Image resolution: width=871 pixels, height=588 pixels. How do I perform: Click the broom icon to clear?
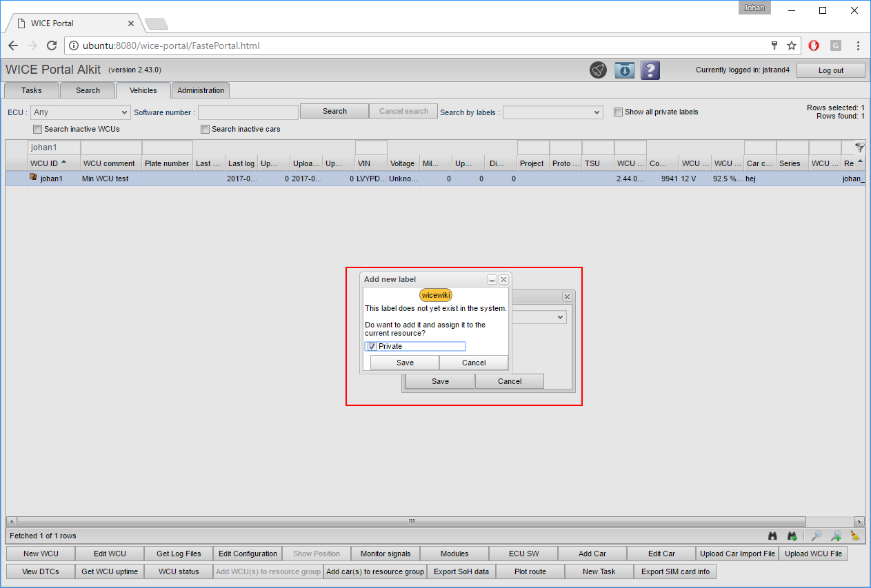pyautogui.click(x=855, y=536)
